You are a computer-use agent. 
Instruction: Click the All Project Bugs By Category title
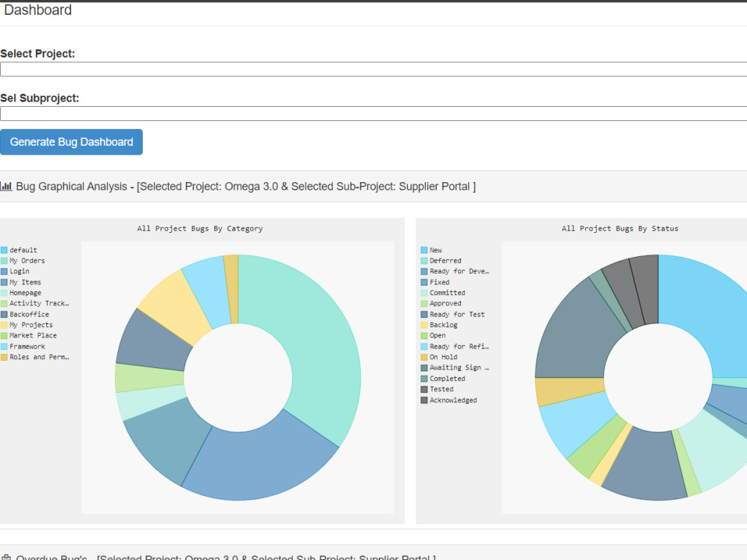click(x=200, y=228)
